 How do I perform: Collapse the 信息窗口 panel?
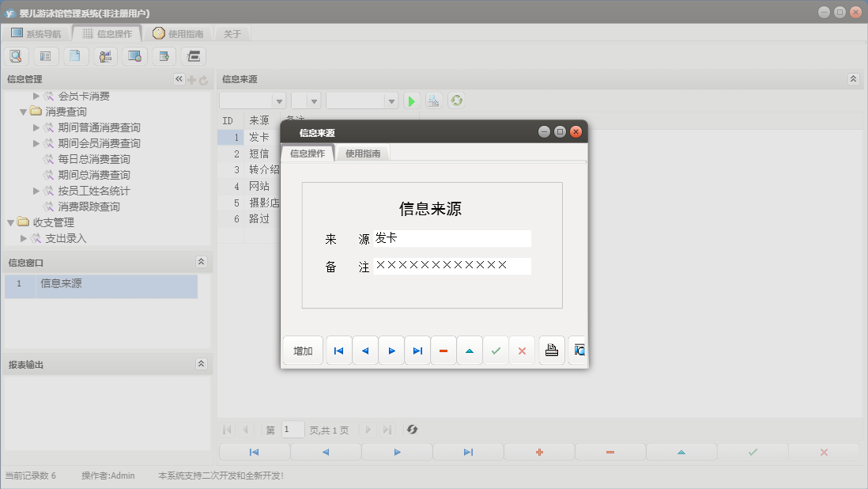click(202, 262)
